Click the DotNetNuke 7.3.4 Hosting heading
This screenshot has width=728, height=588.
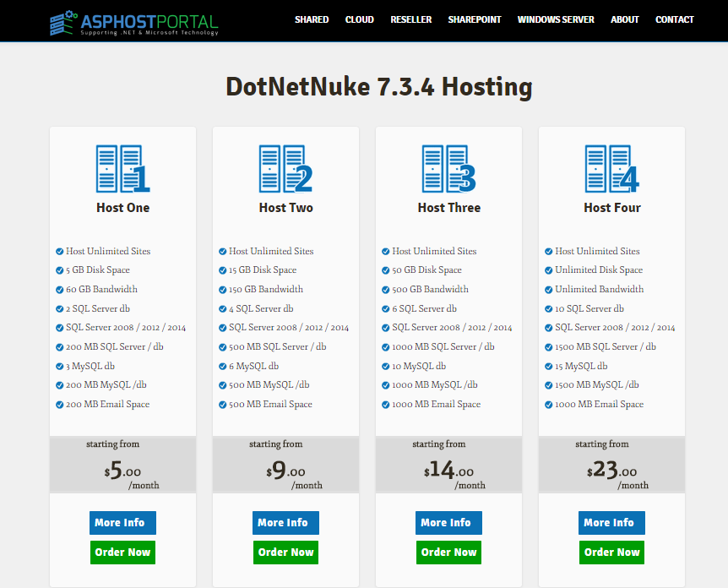click(379, 87)
